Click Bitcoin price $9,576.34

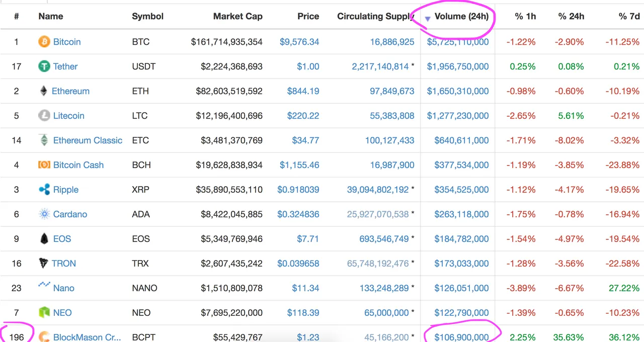click(x=299, y=42)
